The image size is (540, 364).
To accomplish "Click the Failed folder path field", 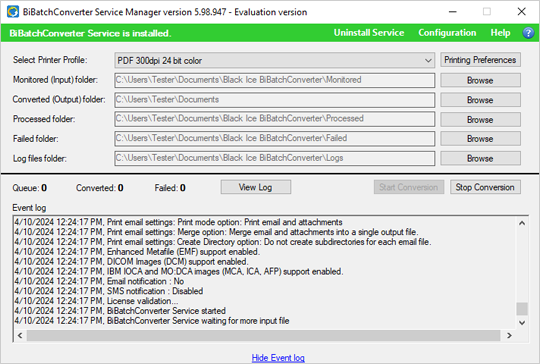I will pyautogui.click(x=274, y=138).
